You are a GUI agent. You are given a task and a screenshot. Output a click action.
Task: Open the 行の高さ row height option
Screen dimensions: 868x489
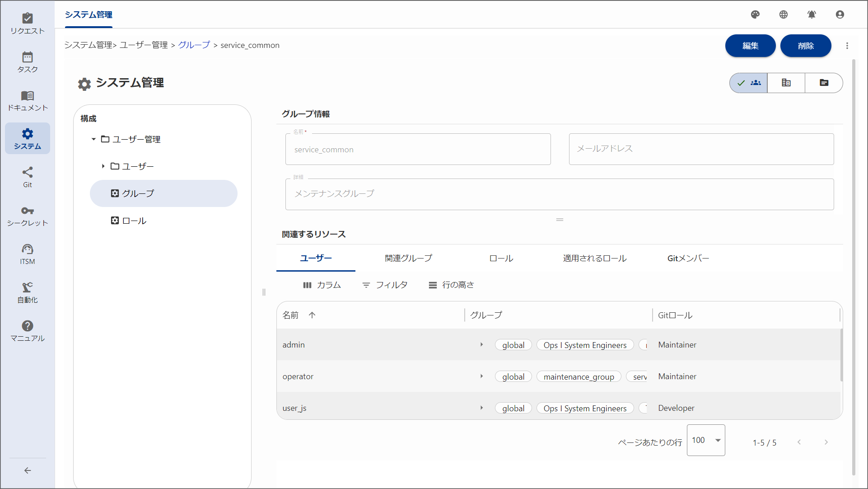[x=452, y=285]
